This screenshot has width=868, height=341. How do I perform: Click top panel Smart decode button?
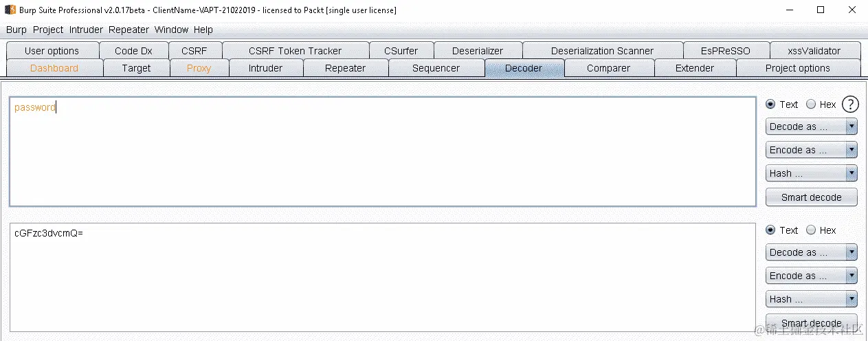[x=812, y=197]
